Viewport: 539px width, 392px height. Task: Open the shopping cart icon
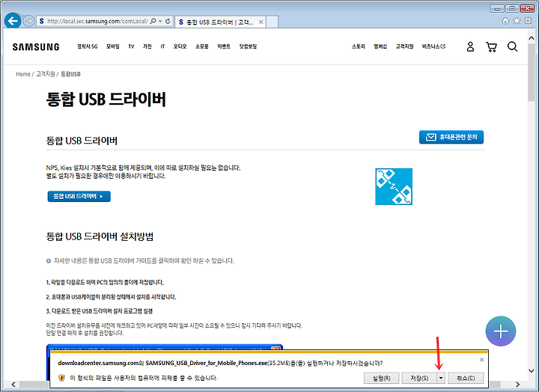tap(491, 46)
